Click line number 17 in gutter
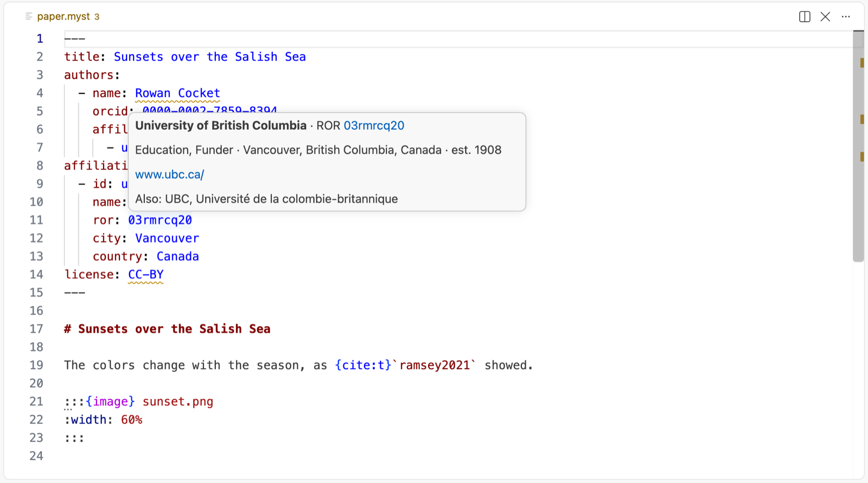The image size is (868, 483). click(36, 329)
